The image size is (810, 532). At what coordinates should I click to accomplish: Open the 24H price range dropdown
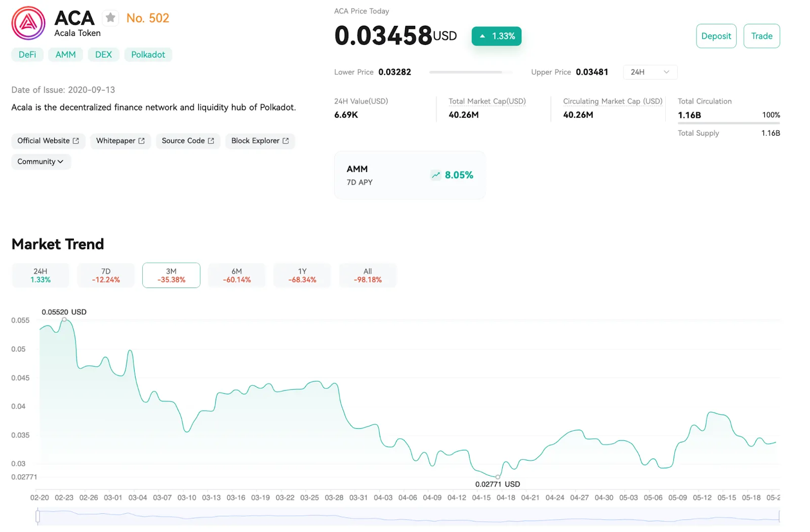[650, 72]
